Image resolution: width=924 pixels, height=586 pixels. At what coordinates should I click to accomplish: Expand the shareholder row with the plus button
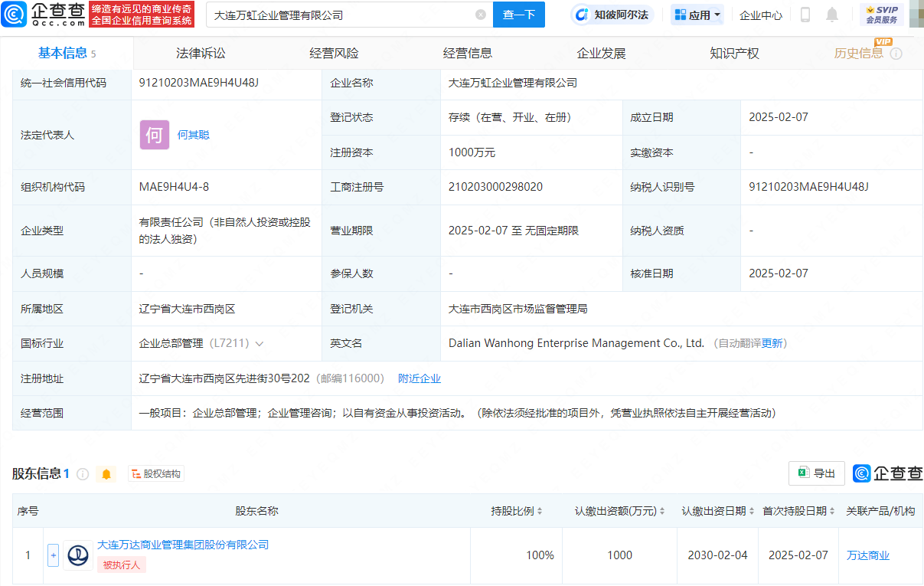tap(53, 555)
